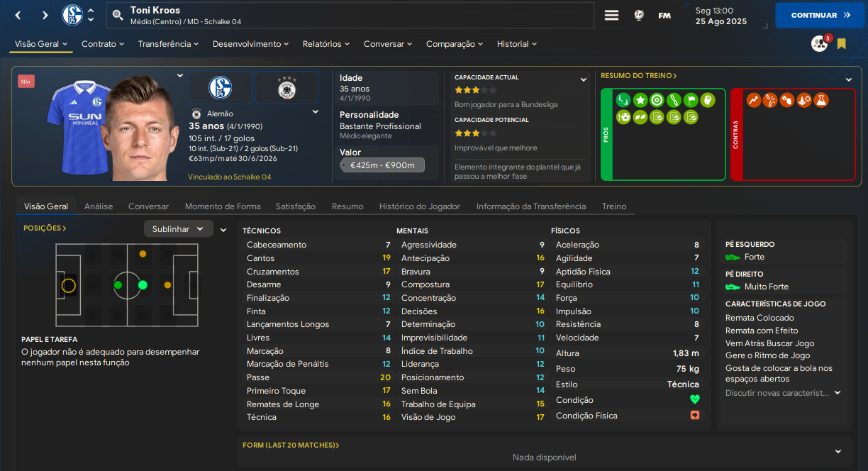Viewport: 868px width, 471px height.
Task: Click the German national team crest
Action: point(286,88)
